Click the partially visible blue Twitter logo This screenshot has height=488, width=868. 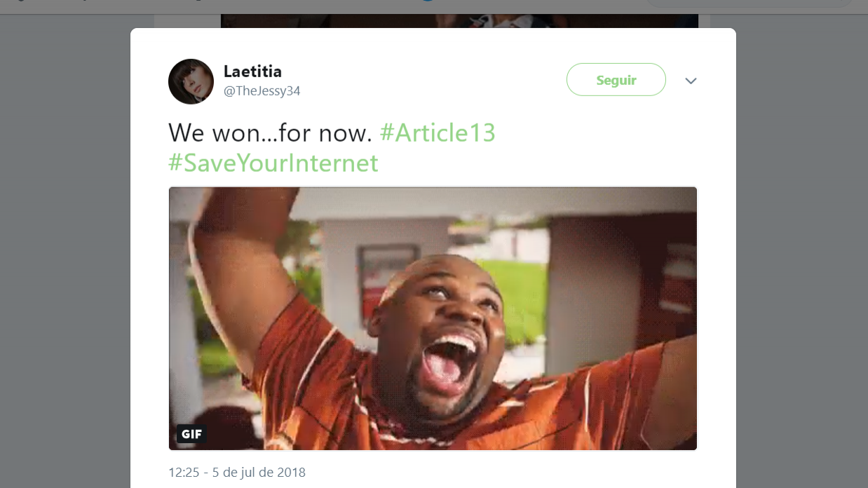[427, 1]
